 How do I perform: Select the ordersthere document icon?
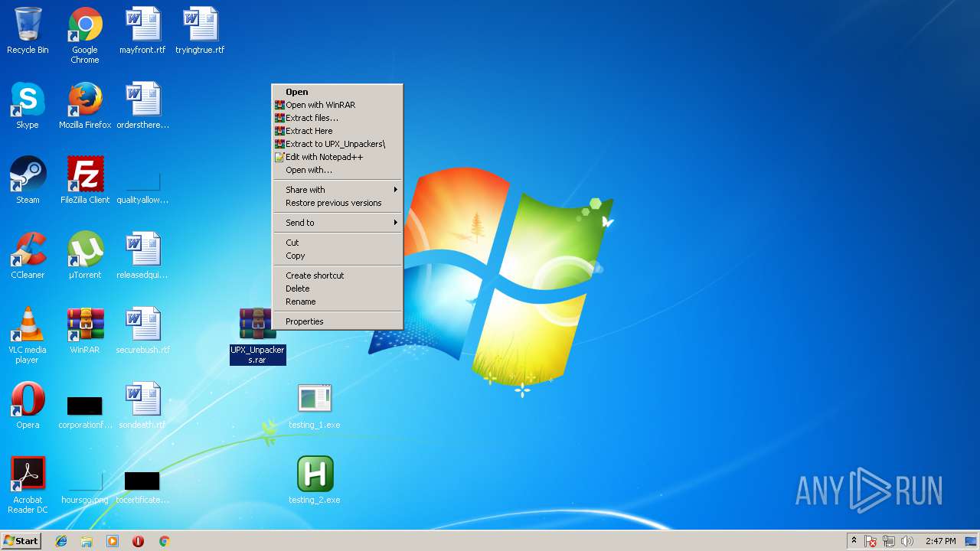click(x=142, y=106)
